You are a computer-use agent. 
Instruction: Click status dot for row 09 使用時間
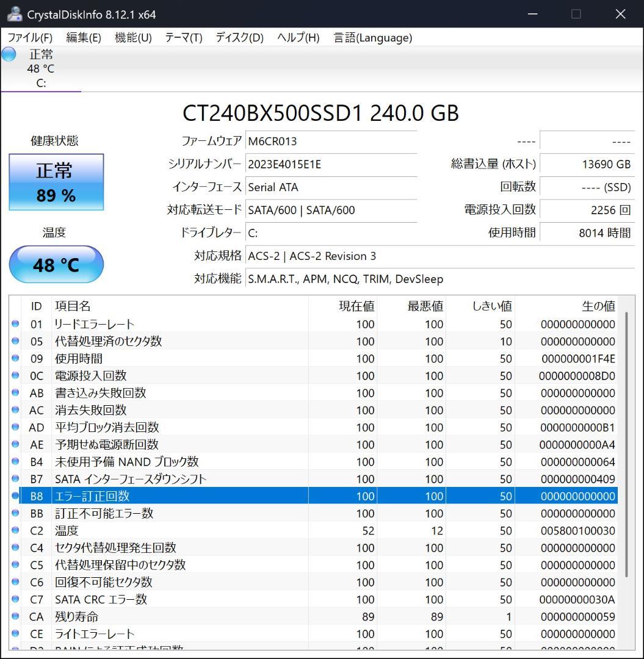click(x=15, y=358)
